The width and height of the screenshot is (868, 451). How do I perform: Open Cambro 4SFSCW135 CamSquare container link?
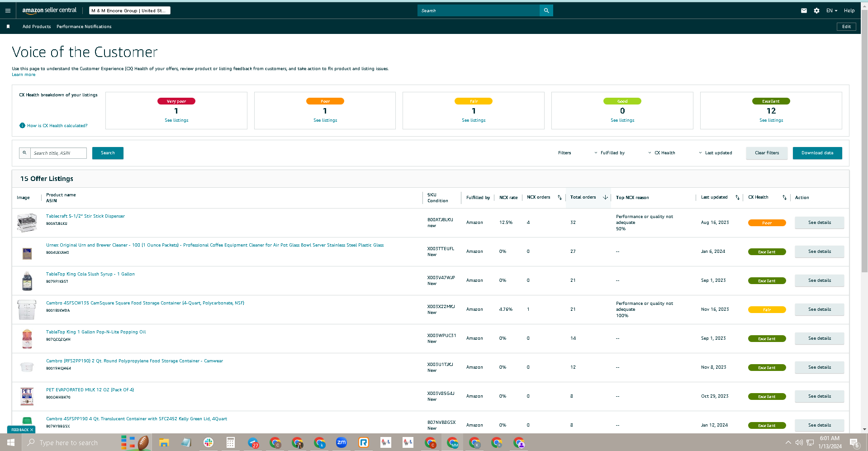coord(145,303)
